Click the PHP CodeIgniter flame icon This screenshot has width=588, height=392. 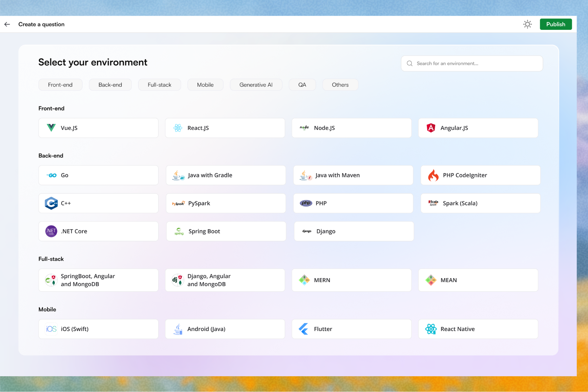coord(433,175)
